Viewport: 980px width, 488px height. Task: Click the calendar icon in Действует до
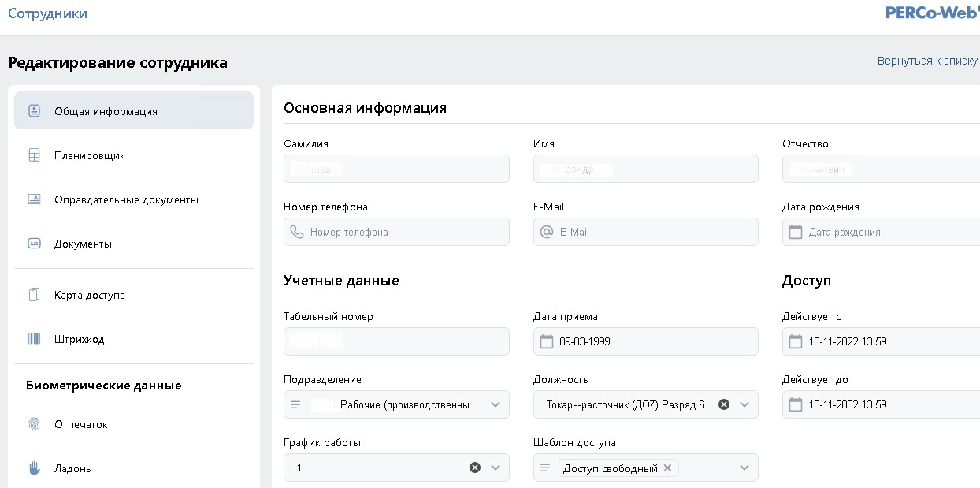pyautogui.click(x=796, y=404)
